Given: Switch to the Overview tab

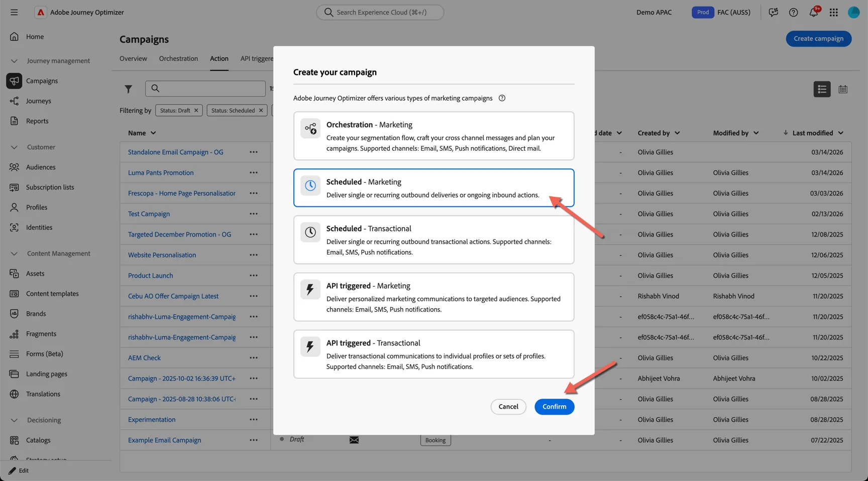Looking at the screenshot, I should [x=133, y=59].
